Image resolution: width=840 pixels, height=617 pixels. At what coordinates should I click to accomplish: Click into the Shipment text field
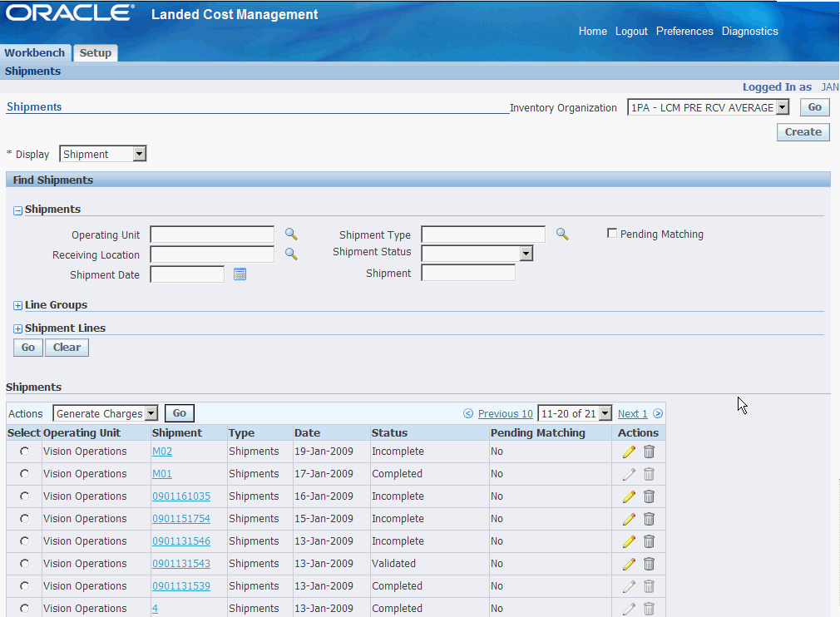click(468, 274)
